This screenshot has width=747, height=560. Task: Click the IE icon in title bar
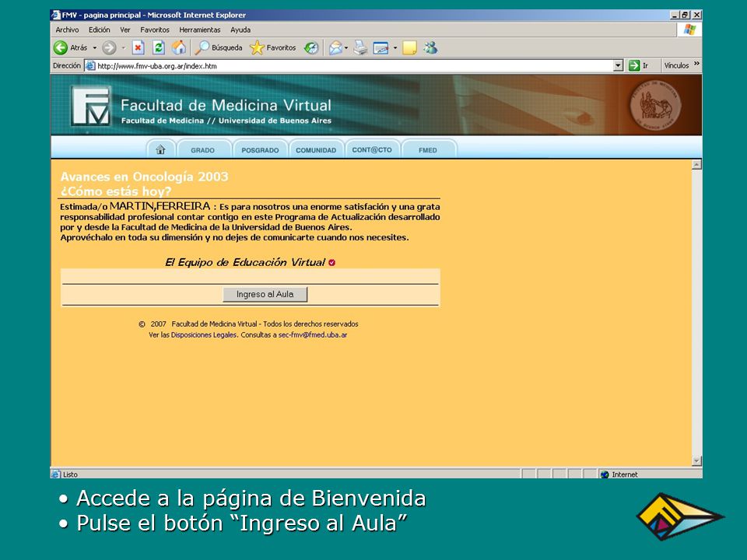(56, 15)
